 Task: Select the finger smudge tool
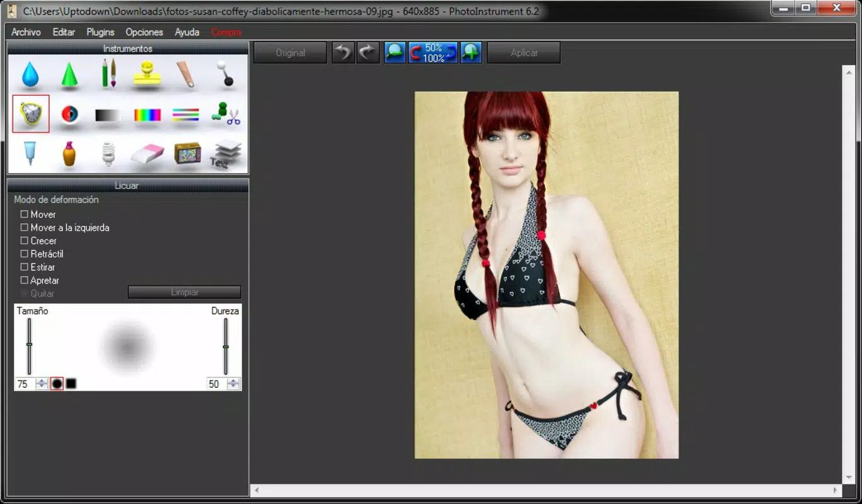186,74
